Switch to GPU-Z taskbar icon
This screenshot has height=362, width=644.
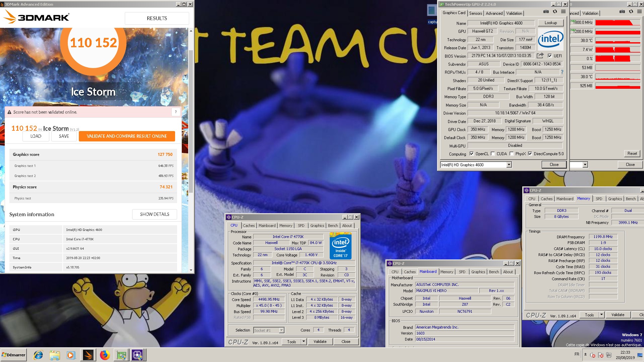pos(121,355)
